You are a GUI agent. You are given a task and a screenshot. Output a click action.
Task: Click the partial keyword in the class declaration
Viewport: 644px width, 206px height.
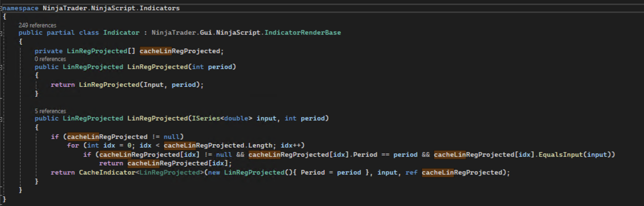[x=61, y=33]
